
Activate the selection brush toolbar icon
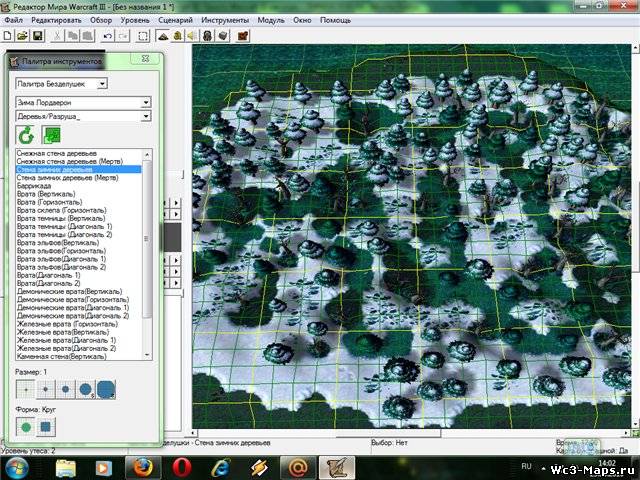click(144, 35)
